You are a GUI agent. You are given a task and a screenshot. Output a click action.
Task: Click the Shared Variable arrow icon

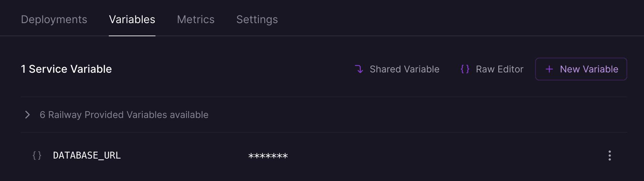pyautogui.click(x=359, y=69)
